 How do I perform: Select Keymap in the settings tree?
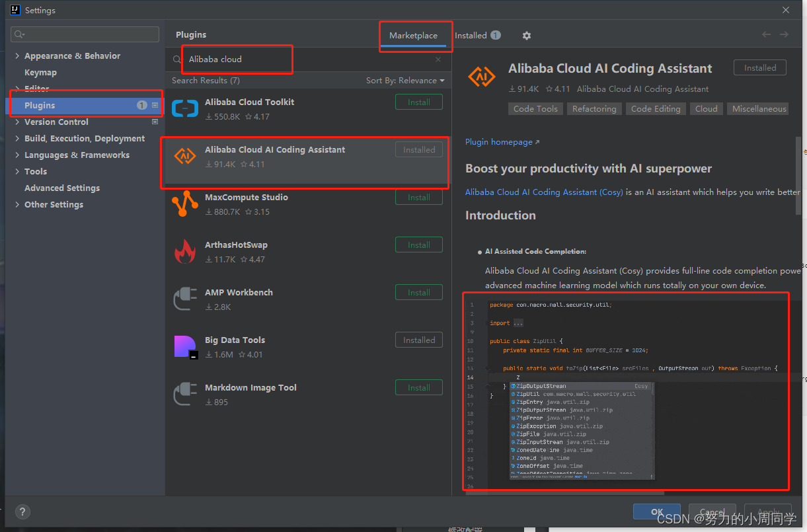tap(40, 73)
